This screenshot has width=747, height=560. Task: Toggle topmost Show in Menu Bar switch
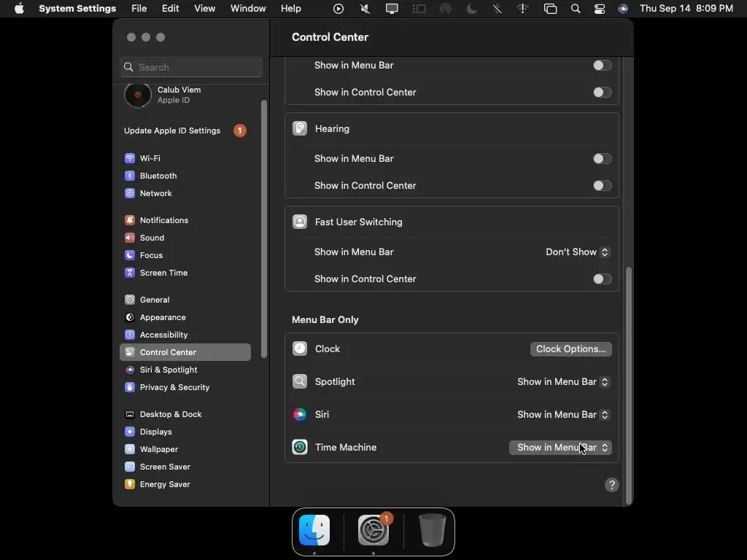602,65
